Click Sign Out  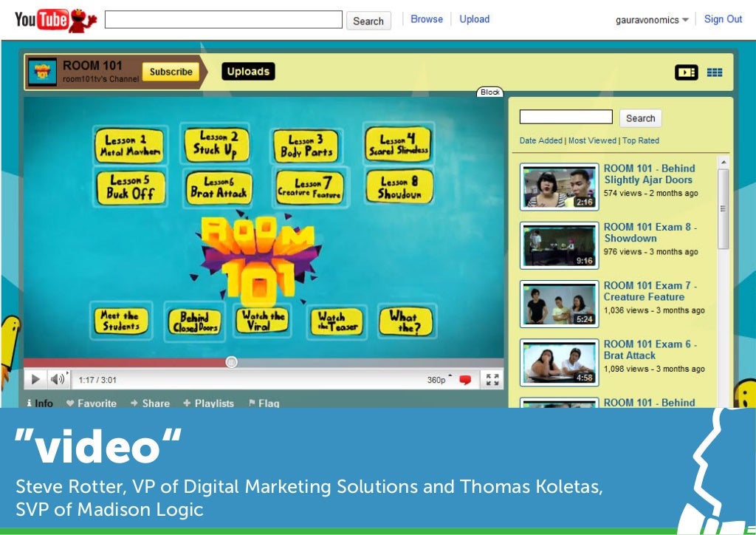point(723,18)
